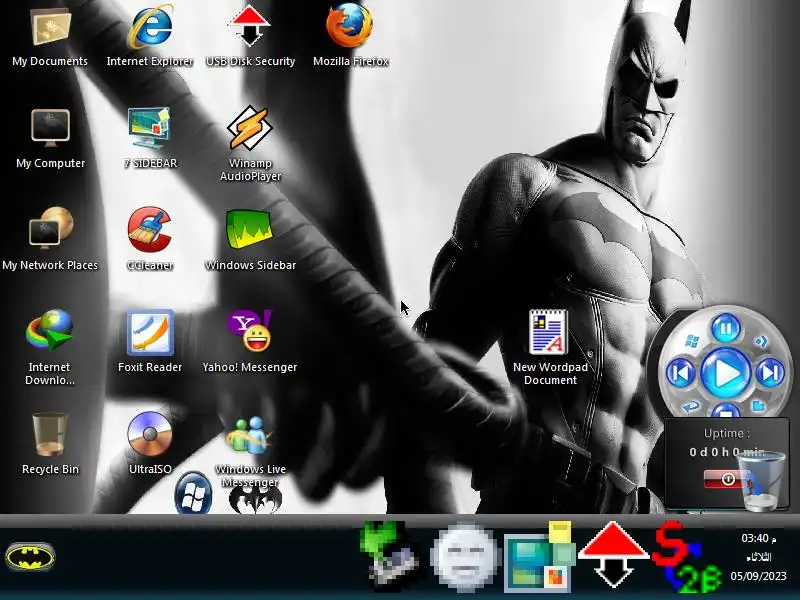The height and width of the screenshot is (600, 800).
Task: Select the My Computer icon
Action: 50,128
